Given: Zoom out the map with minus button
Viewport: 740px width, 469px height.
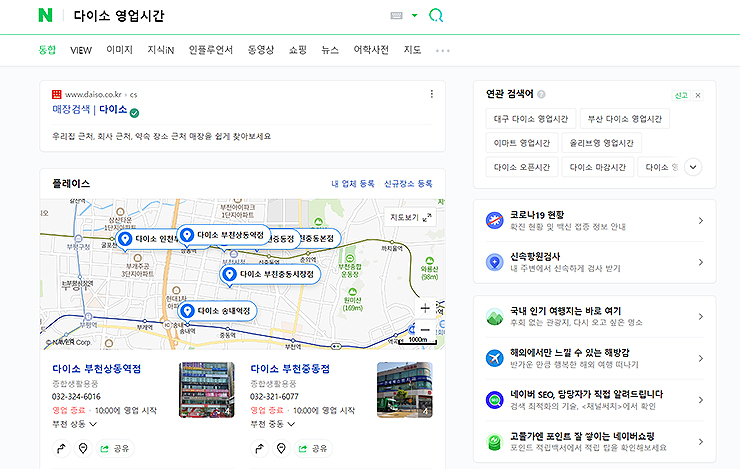Looking at the screenshot, I should (425, 330).
